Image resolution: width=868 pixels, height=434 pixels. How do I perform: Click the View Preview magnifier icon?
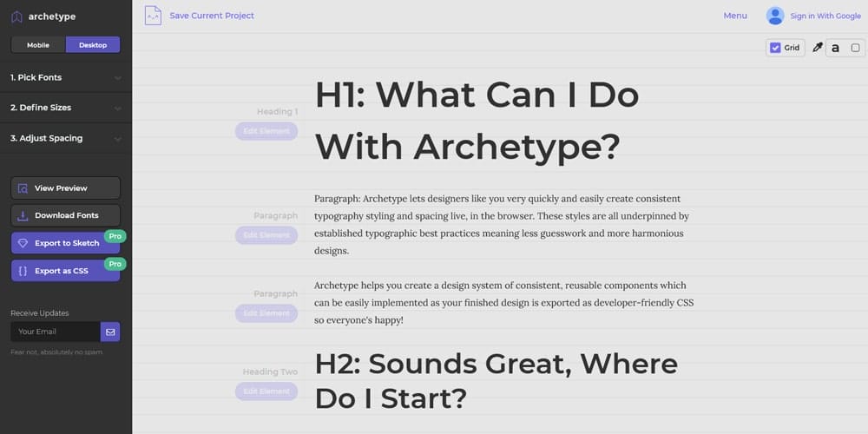23,188
